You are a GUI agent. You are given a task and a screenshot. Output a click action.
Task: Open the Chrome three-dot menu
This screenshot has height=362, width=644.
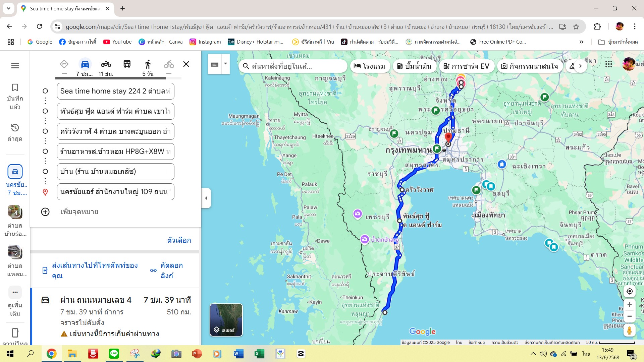click(x=635, y=26)
